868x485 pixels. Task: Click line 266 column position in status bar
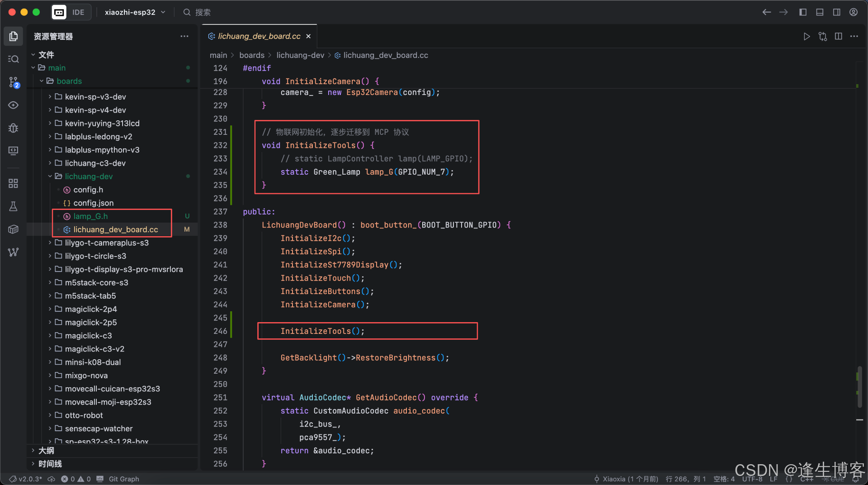click(x=685, y=479)
